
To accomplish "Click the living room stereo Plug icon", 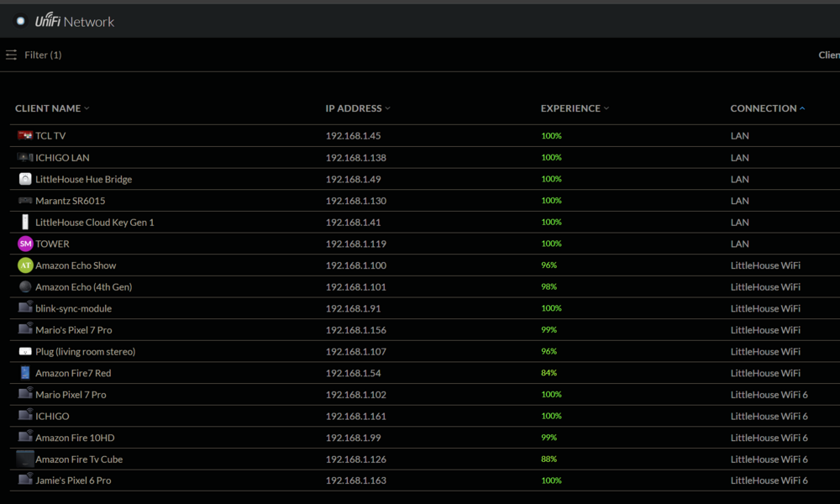I will click(25, 351).
